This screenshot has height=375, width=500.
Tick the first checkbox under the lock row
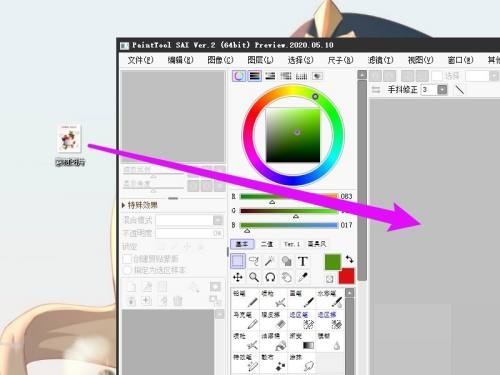click(127, 259)
